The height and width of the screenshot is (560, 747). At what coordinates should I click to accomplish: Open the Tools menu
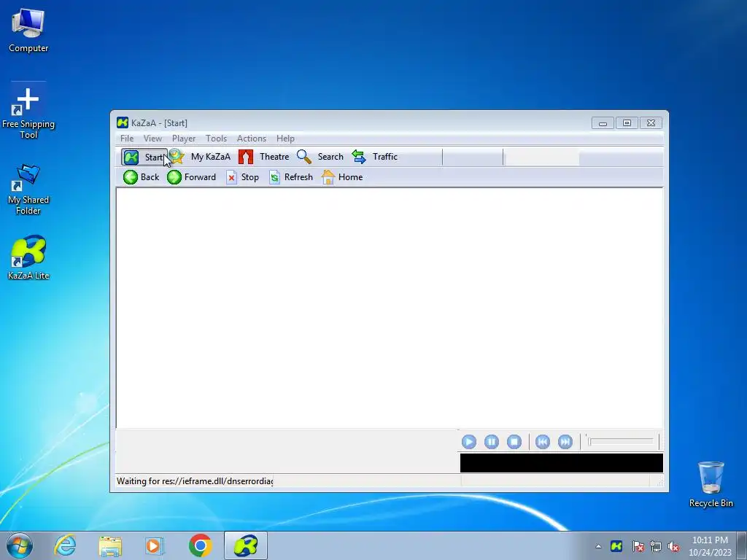coord(216,139)
